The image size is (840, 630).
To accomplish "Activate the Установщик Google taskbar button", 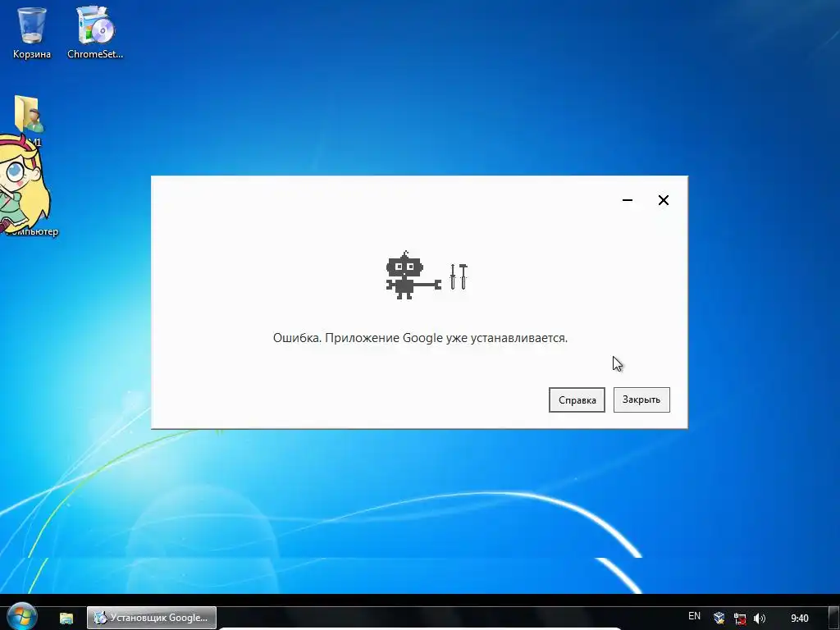I will [152, 618].
